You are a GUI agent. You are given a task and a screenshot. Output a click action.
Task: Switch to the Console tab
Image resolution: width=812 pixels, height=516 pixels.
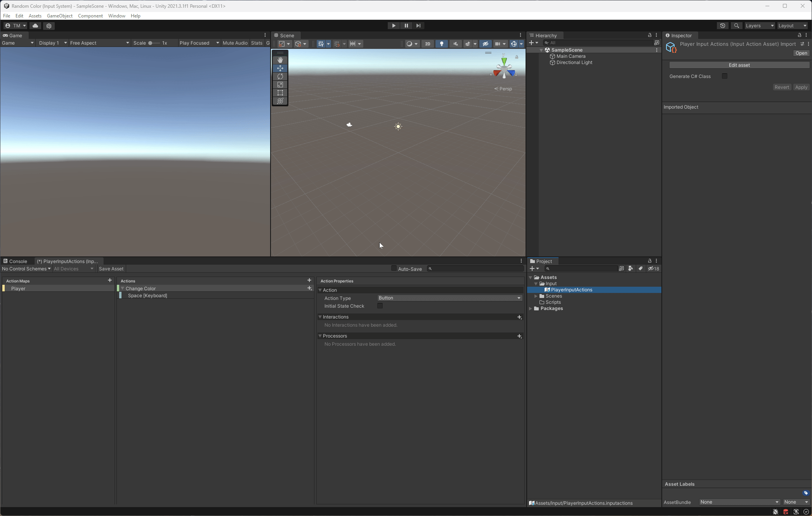(18, 261)
